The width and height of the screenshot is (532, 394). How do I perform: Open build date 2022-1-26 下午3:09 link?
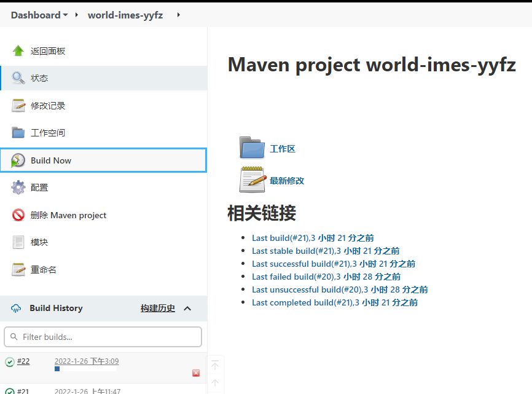pyautogui.click(x=87, y=361)
